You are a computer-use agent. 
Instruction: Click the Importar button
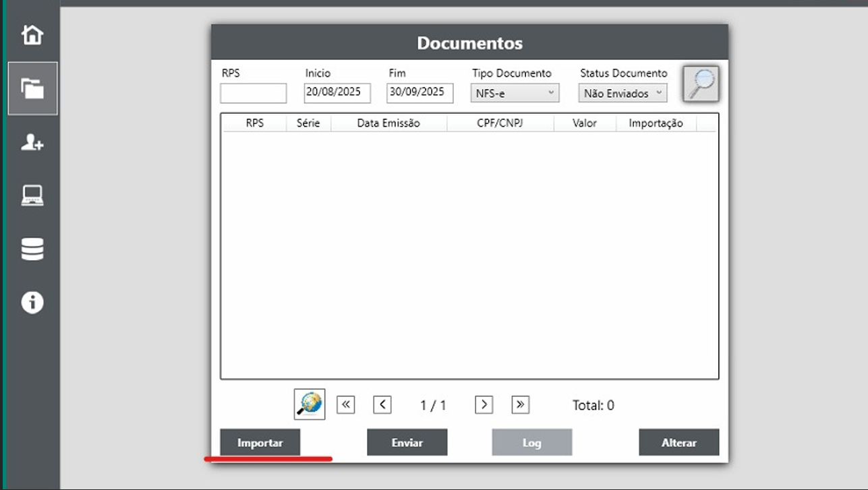[x=260, y=443]
